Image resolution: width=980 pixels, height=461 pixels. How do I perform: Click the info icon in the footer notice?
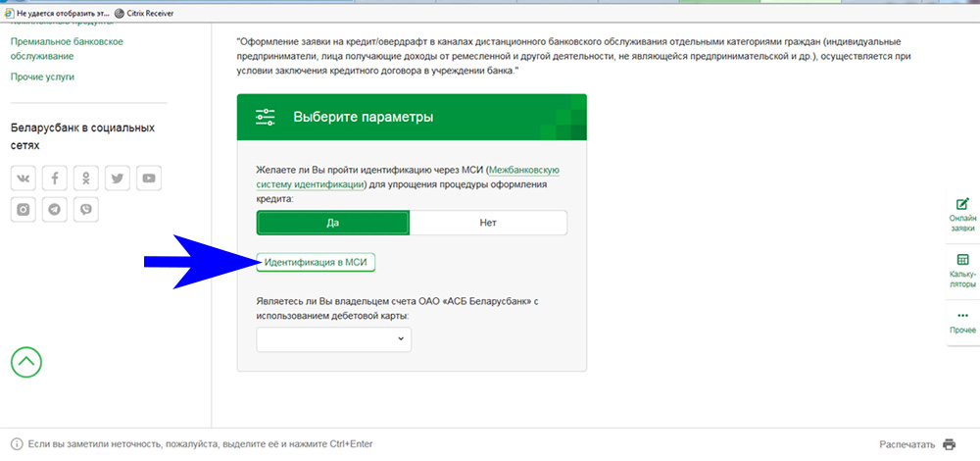tap(17, 444)
